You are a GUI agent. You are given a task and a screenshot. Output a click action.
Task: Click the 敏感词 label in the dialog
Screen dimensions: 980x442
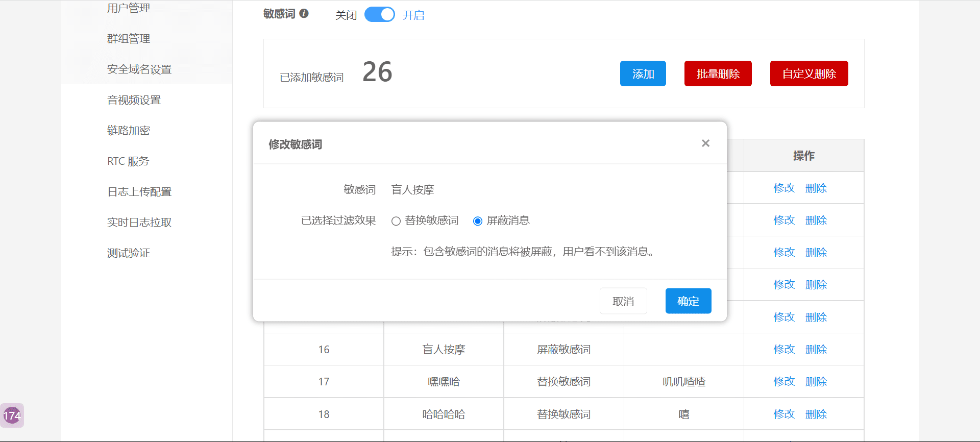click(x=360, y=190)
